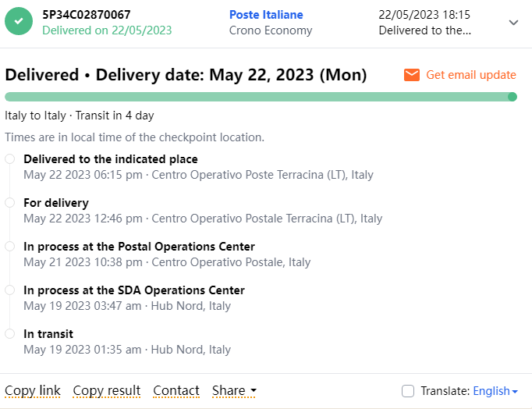Enable the Translate checkbox
This screenshot has width=532, height=409.
coord(408,391)
